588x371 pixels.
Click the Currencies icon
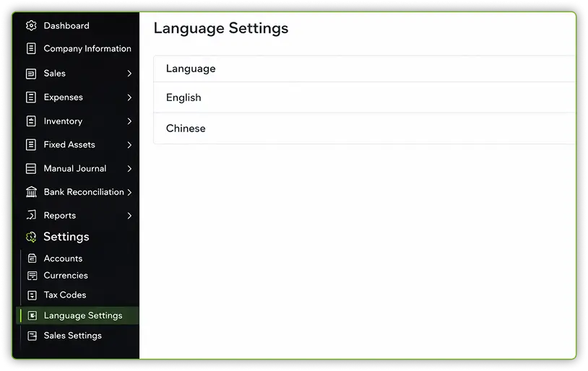tap(32, 276)
